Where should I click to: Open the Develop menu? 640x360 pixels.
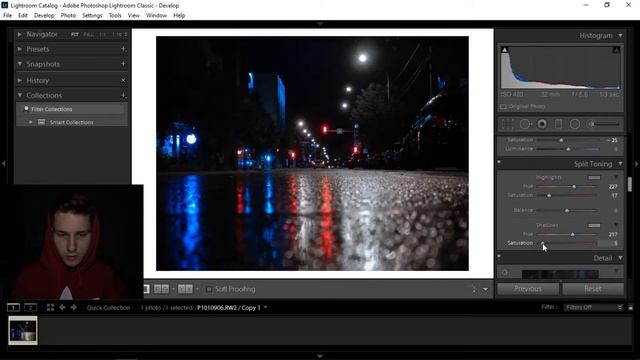(44, 16)
